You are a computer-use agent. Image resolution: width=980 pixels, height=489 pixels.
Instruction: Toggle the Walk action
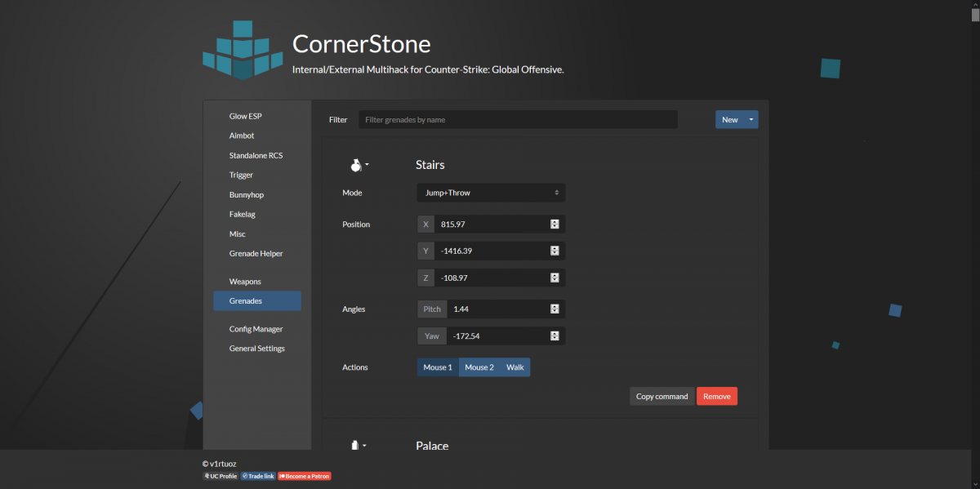[515, 367]
